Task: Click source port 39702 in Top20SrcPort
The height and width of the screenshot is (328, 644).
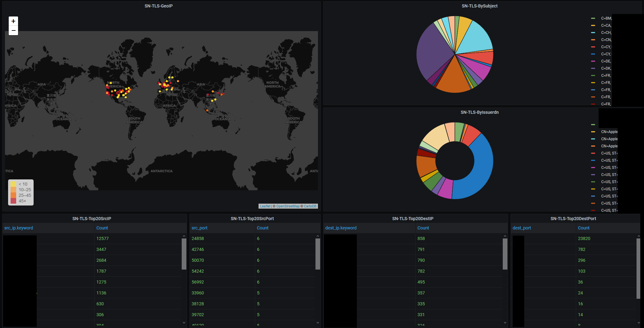Action: click(198, 315)
